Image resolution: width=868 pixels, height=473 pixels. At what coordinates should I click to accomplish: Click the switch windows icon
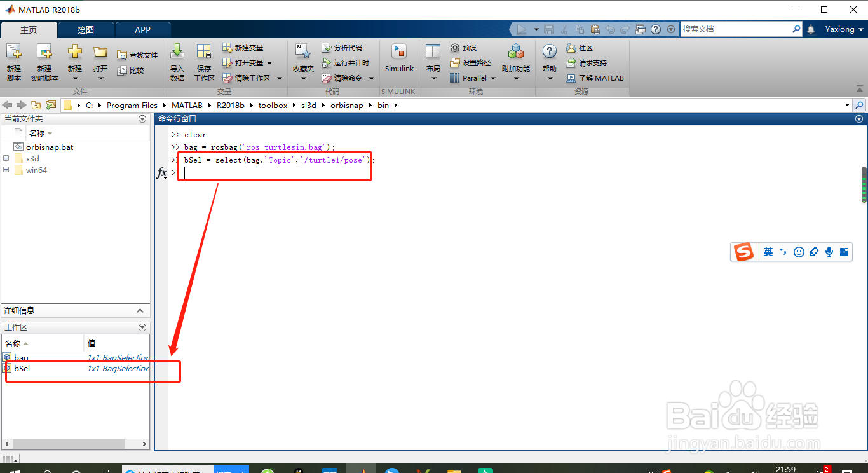pos(641,29)
